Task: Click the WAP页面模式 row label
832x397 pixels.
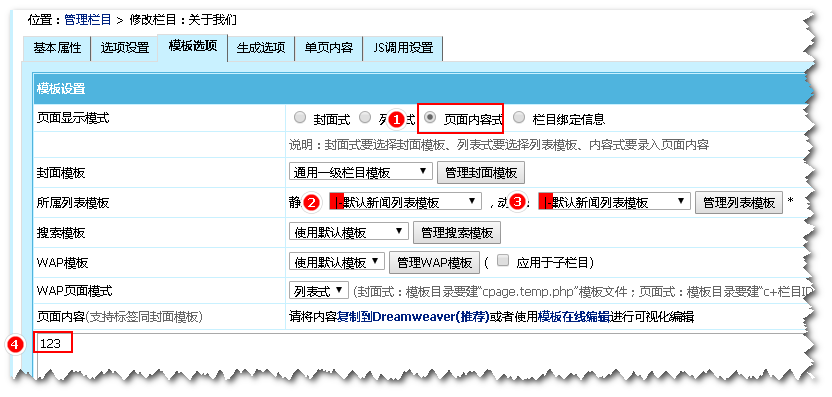Action: pos(74,291)
